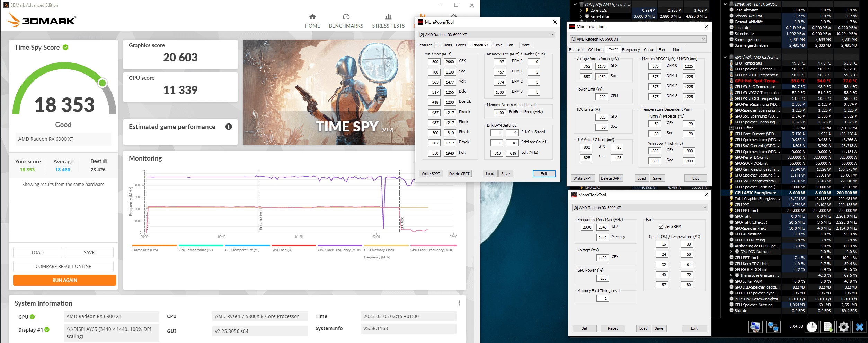Collapse the GPU [#0] AMD Radeon group
The image size is (868, 343).
pyautogui.click(x=725, y=57)
